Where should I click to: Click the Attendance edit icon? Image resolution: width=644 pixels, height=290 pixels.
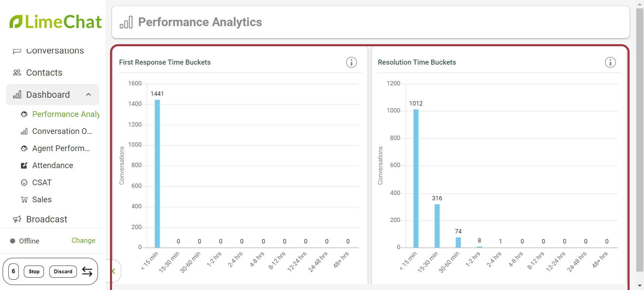click(x=24, y=166)
